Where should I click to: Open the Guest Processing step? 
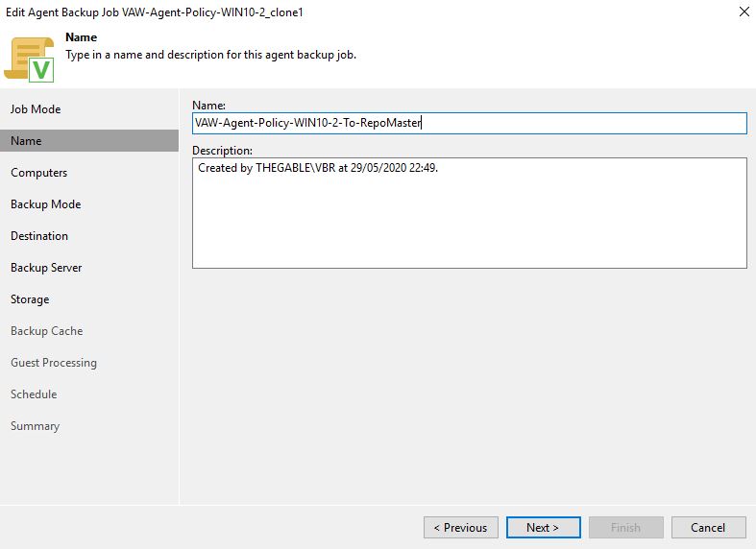coord(54,363)
